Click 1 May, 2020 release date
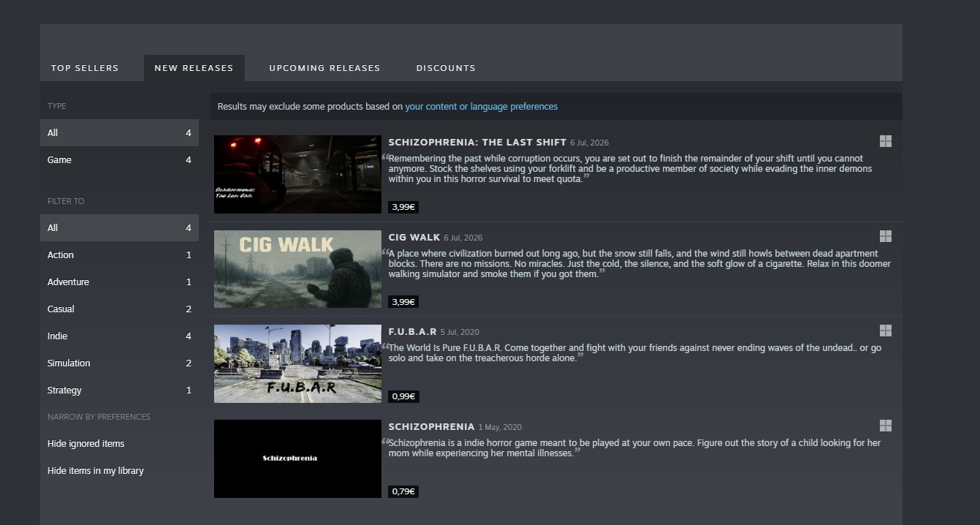 click(x=500, y=427)
